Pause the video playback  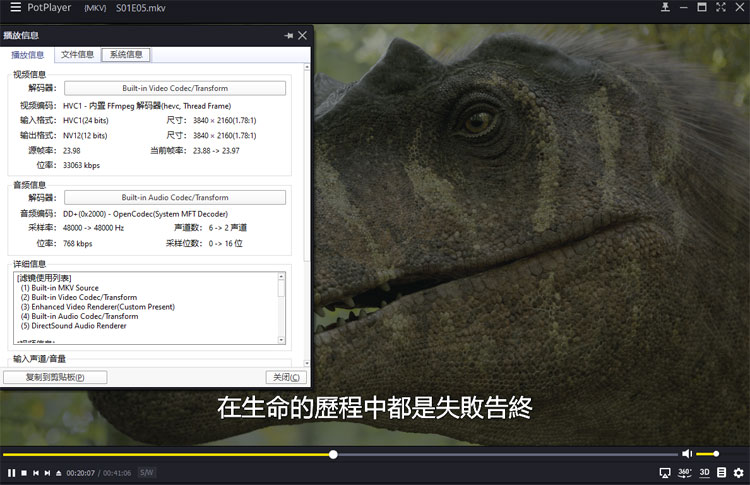(x=11, y=472)
